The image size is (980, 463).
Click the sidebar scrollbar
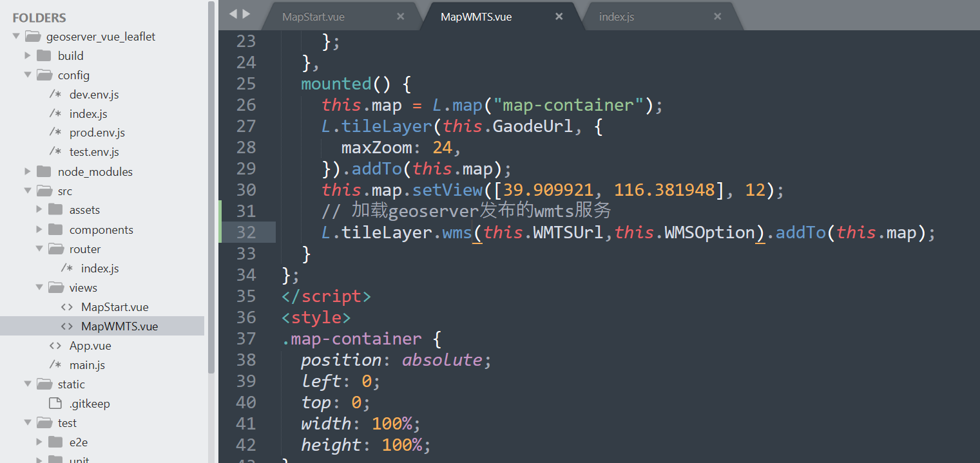(x=211, y=193)
